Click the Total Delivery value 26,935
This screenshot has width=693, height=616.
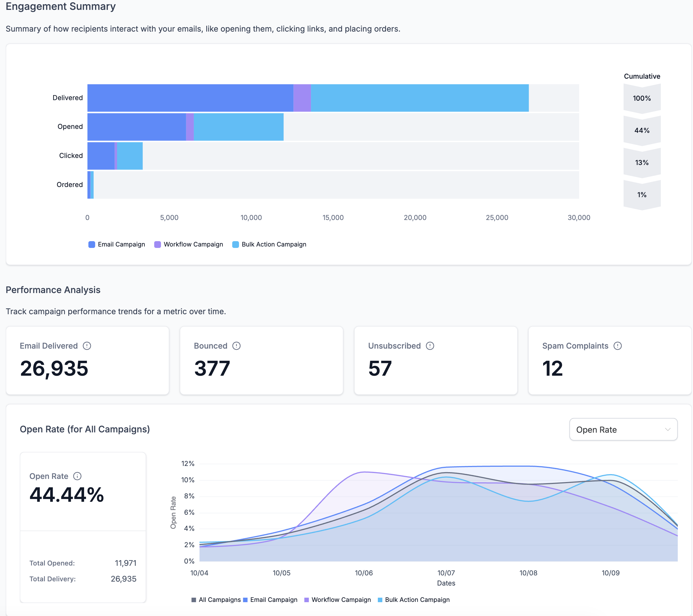click(x=124, y=579)
